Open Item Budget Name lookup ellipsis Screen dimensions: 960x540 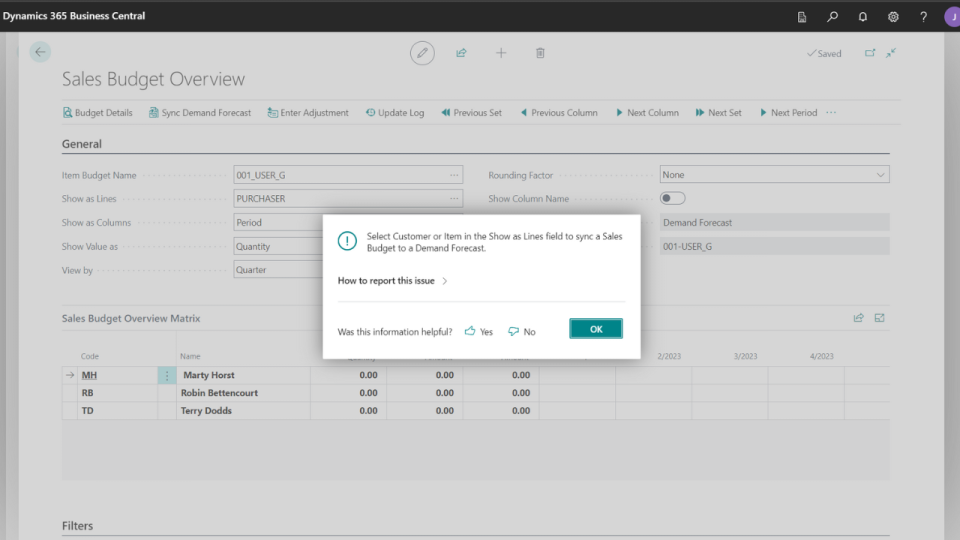[x=454, y=175]
